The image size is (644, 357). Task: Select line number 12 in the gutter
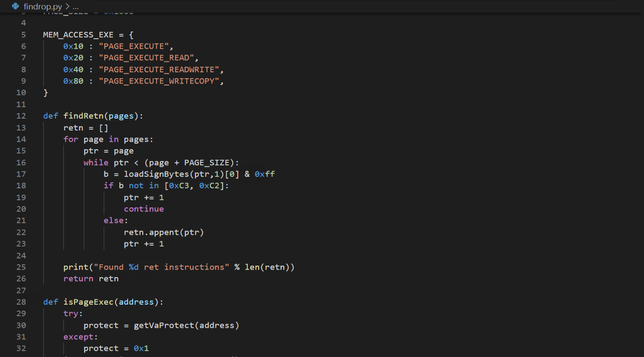pyautogui.click(x=21, y=116)
